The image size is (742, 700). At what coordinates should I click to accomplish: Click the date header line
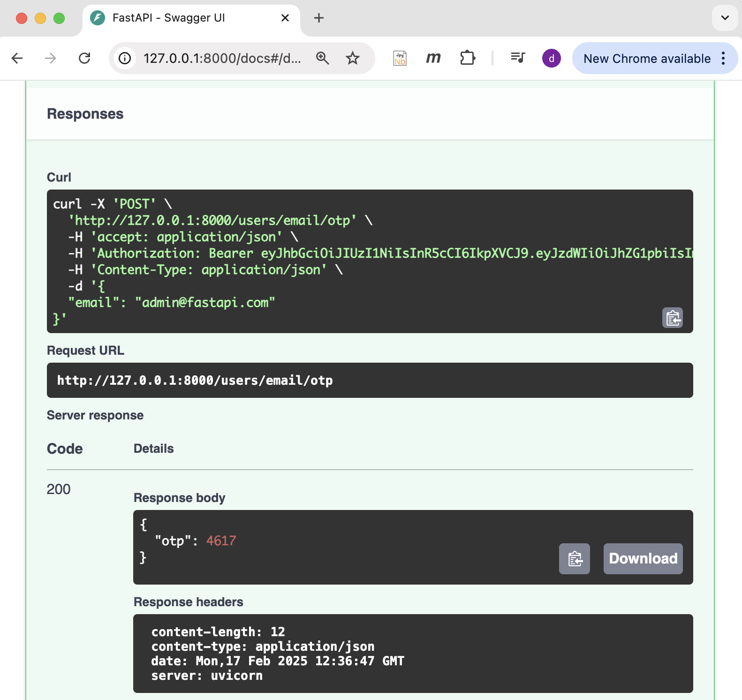pos(278,661)
